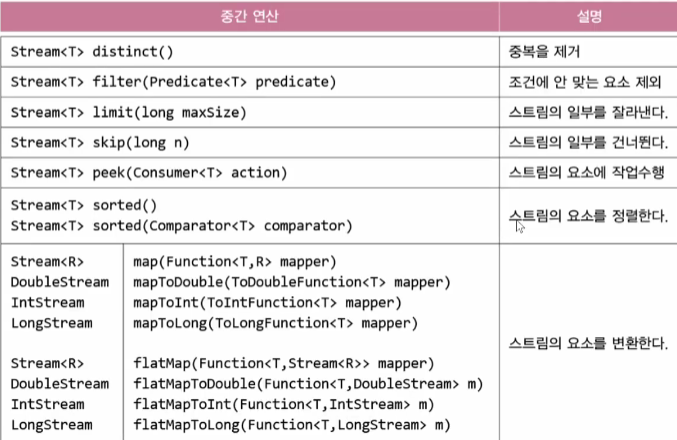
Task: Click the 중간 연산 column header
Action: 250,16
